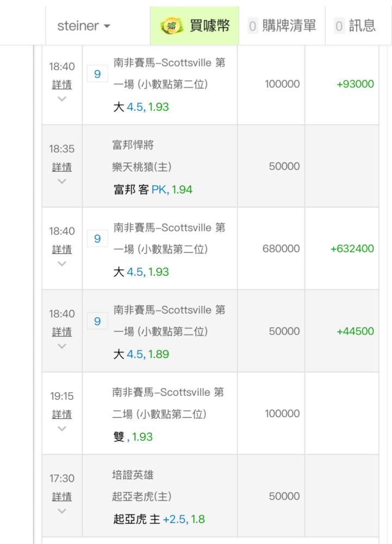Viewport: 392px width, 544px height.
Task: Click 詳情 link for 18:35 富邦悍將 match
Action: point(61,167)
